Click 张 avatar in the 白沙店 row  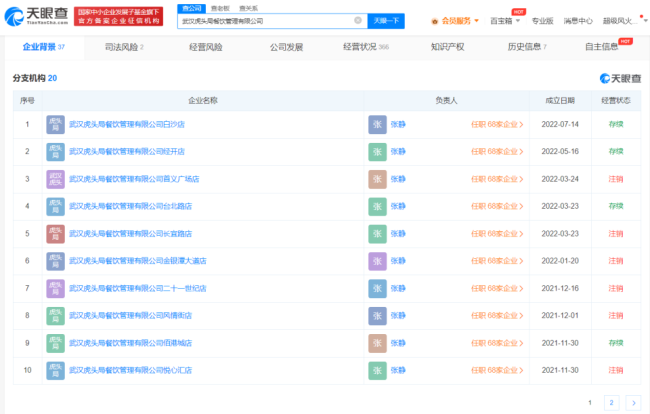click(377, 124)
